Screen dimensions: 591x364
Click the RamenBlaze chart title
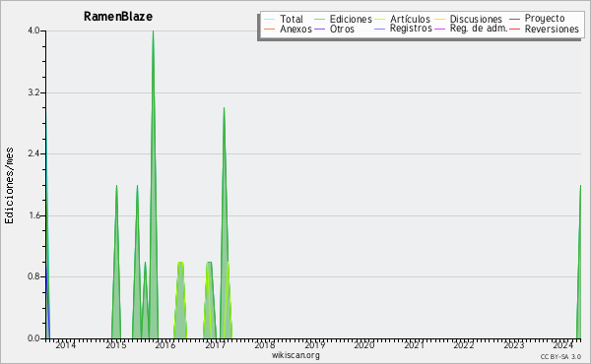118,17
